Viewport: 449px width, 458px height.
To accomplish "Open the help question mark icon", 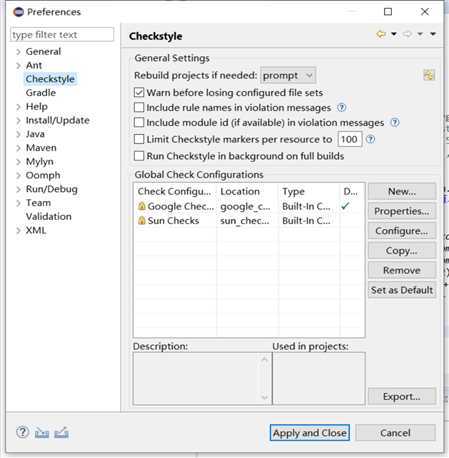I will point(22,432).
